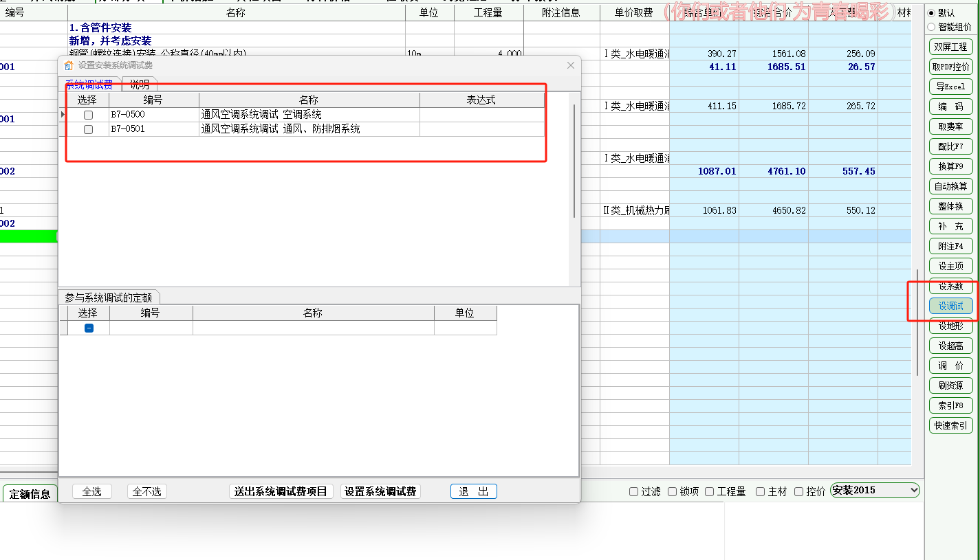Click the 补充 button

pyautogui.click(x=951, y=226)
